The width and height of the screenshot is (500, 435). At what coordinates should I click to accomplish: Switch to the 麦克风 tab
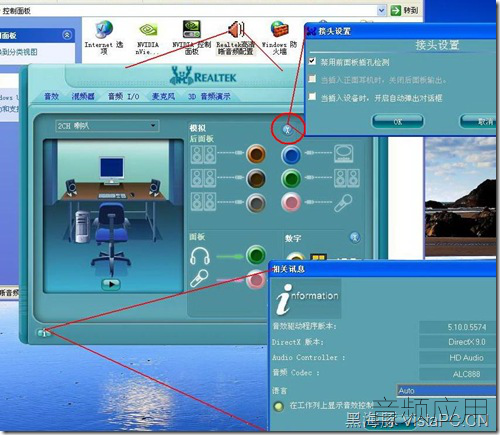coord(163,96)
